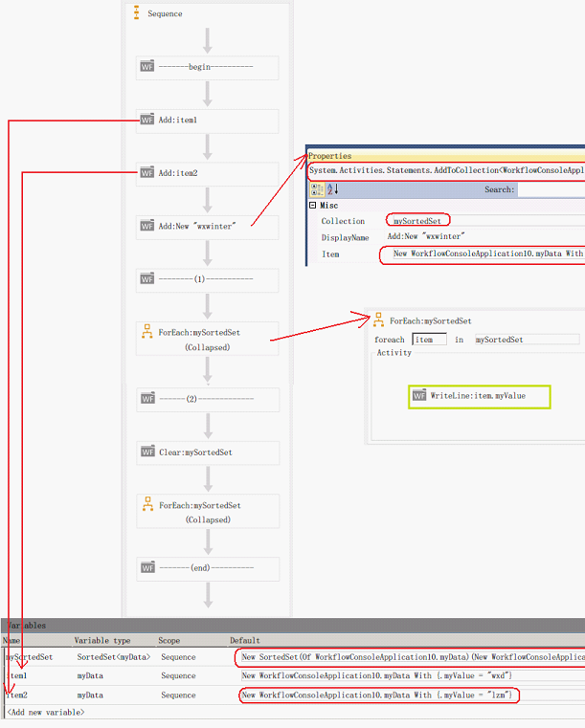Click the Add:item1 activity label
Viewport: 585px width, 728px height.
pos(177,120)
